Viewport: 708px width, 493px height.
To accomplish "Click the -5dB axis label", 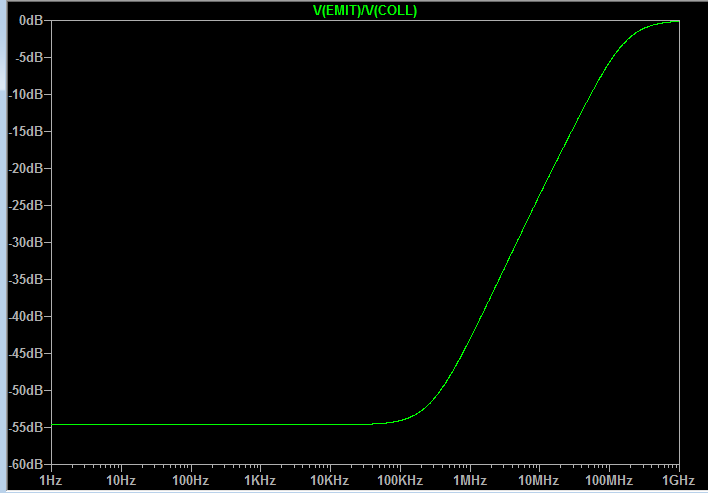I will (29, 57).
